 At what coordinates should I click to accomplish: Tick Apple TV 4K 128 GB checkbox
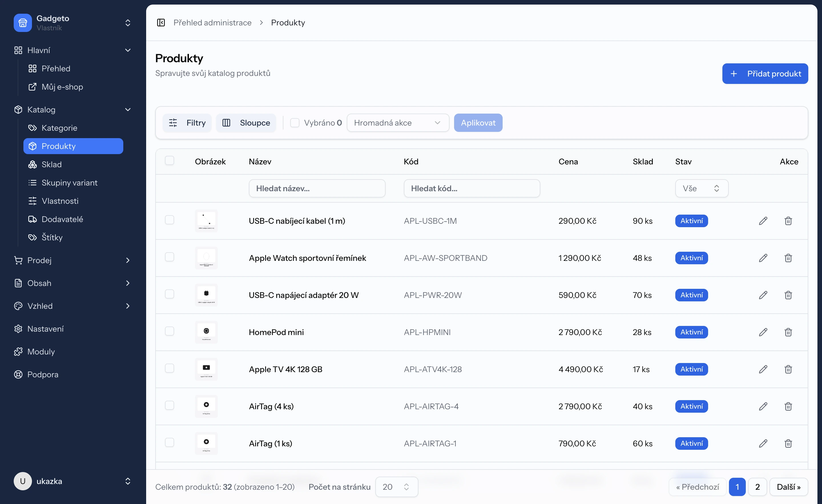point(170,368)
